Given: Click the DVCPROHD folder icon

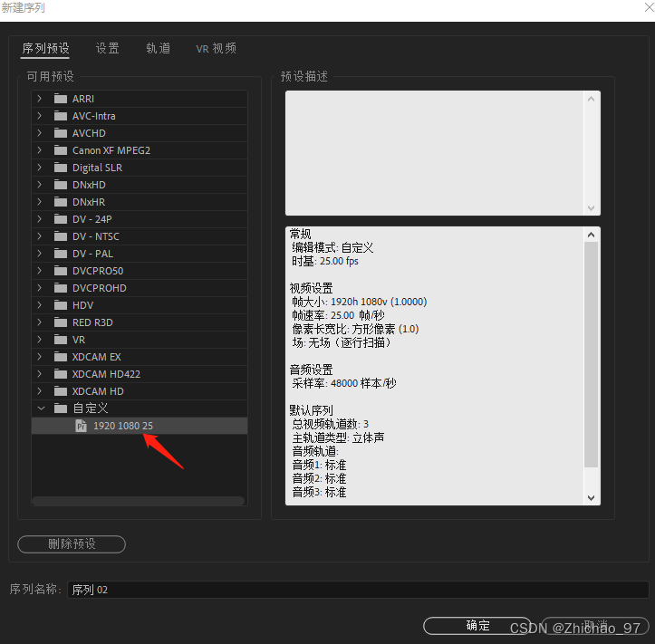Looking at the screenshot, I should tap(61, 288).
